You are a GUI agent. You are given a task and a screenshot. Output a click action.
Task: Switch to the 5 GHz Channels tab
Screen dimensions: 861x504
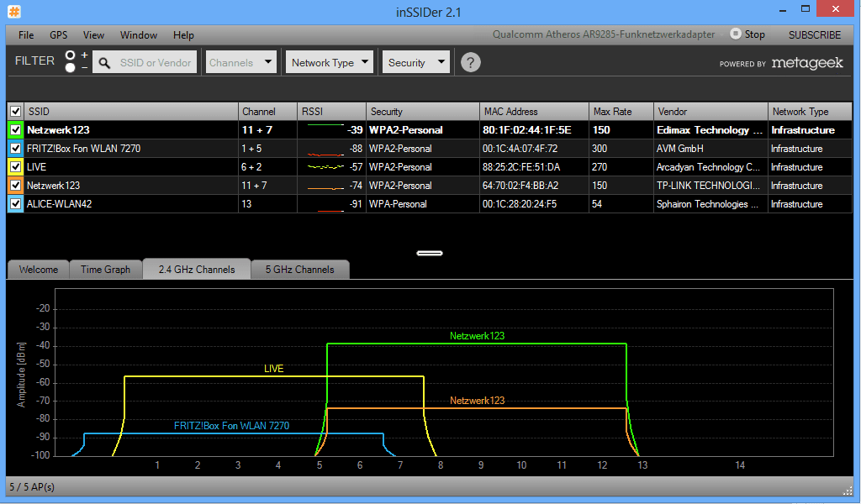pyautogui.click(x=300, y=270)
